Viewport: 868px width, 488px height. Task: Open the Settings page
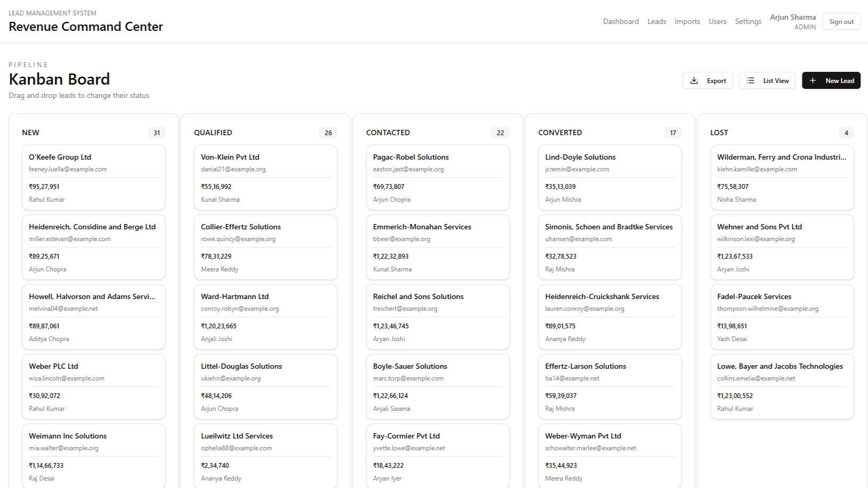pos(748,21)
